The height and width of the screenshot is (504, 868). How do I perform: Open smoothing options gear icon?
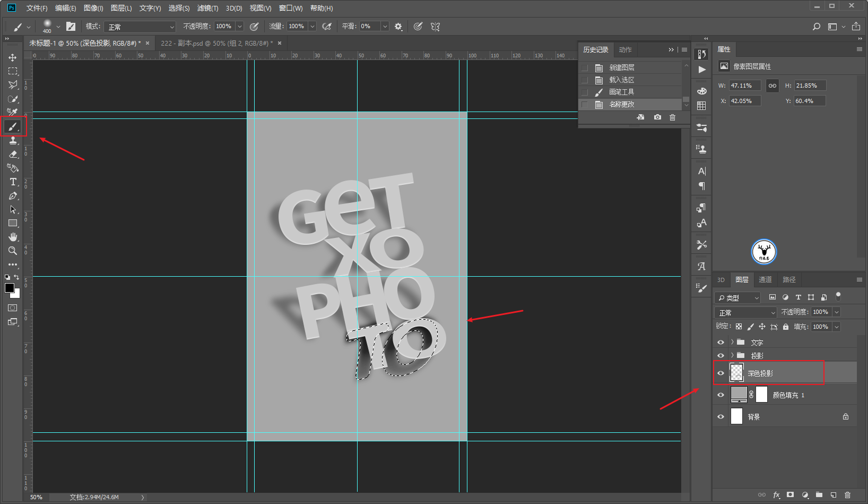click(x=398, y=27)
